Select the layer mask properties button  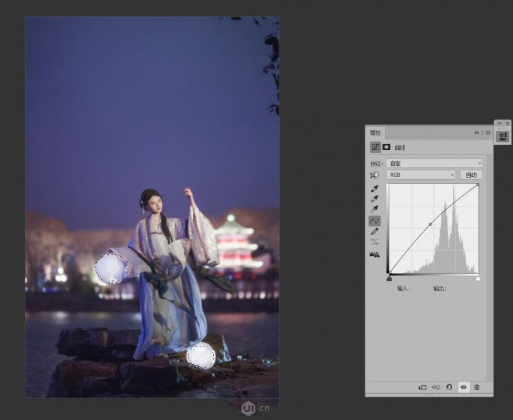386,148
